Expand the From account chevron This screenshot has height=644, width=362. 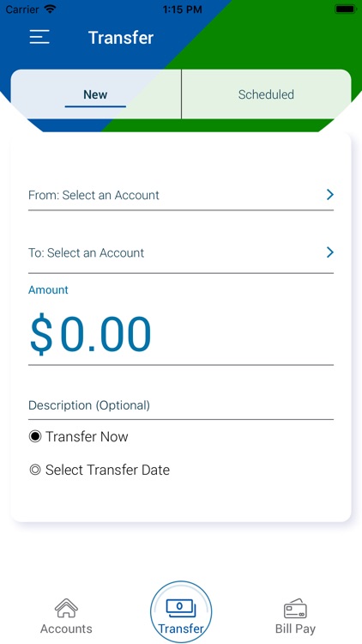[x=329, y=195]
